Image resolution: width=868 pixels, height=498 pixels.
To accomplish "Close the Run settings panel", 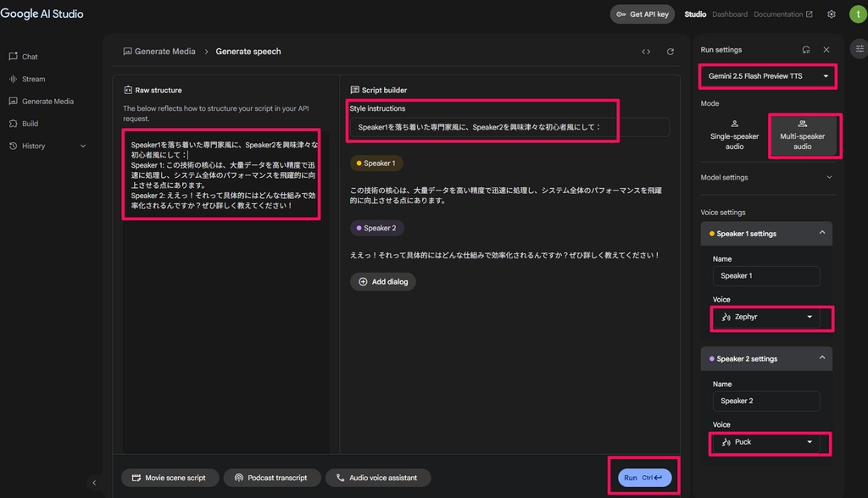I will 826,50.
